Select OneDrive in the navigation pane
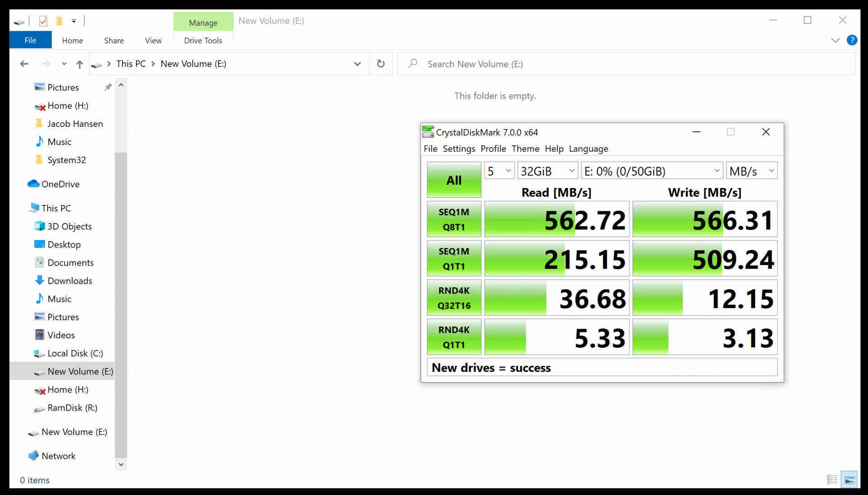The height and width of the screenshot is (495, 868). 60,184
